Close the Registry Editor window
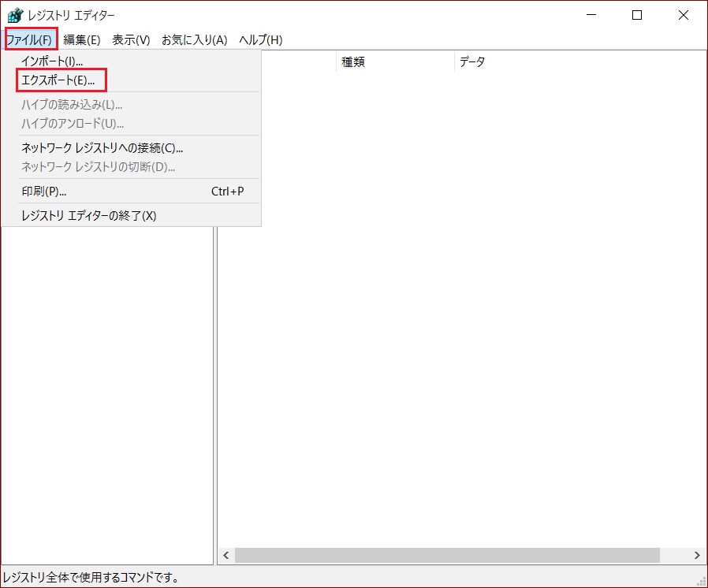This screenshot has height=588, width=708. (x=684, y=15)
